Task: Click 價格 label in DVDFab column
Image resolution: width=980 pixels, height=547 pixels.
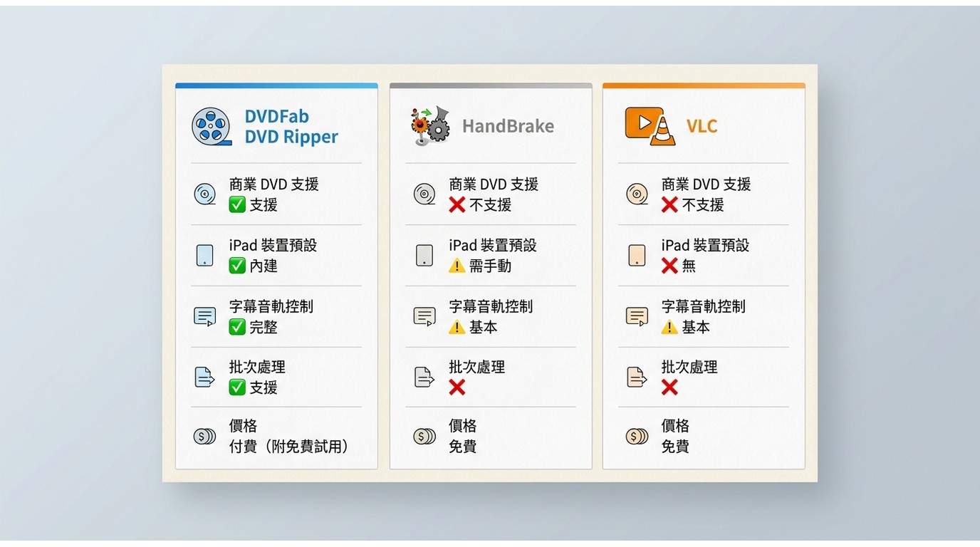Action: (243, 426)
